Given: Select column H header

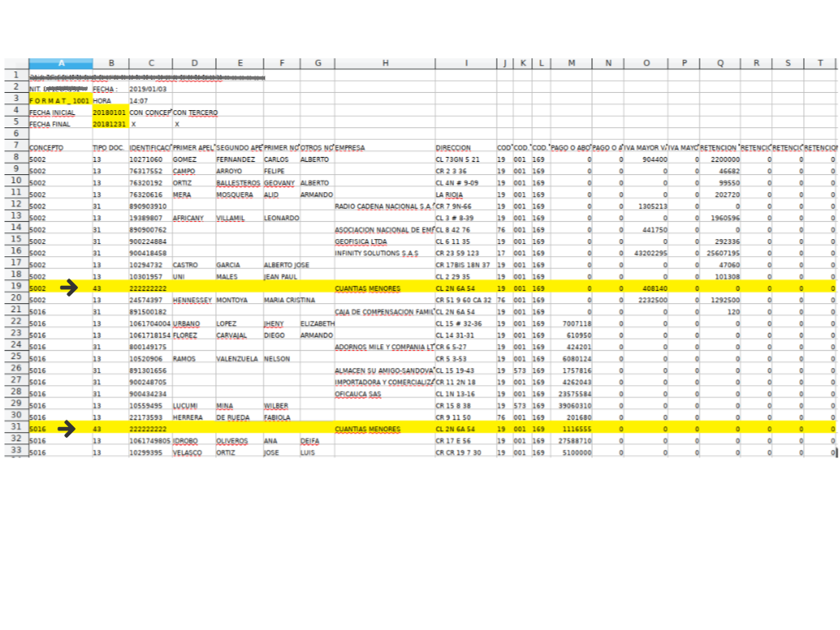Looking at the screenshot, I should coord(384,63).
